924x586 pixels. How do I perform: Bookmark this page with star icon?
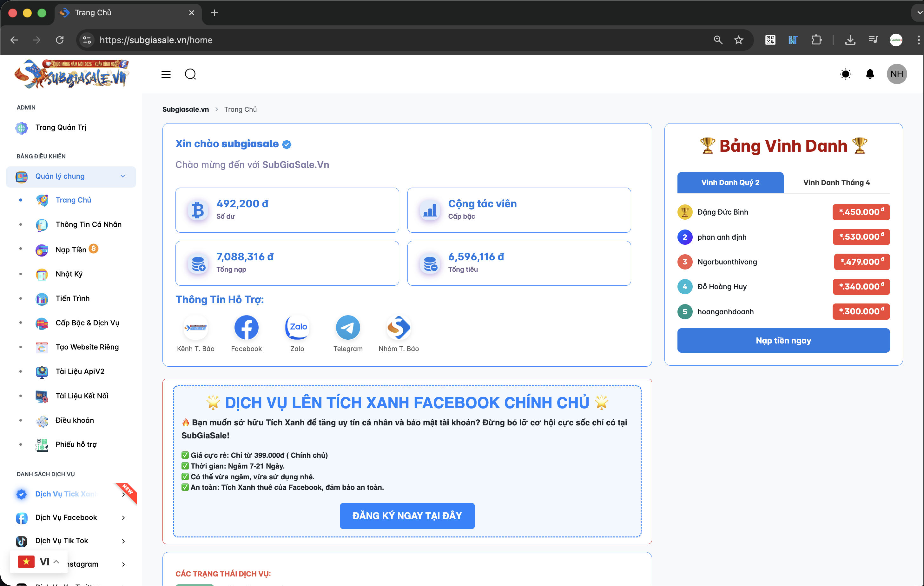coord(738,40)
